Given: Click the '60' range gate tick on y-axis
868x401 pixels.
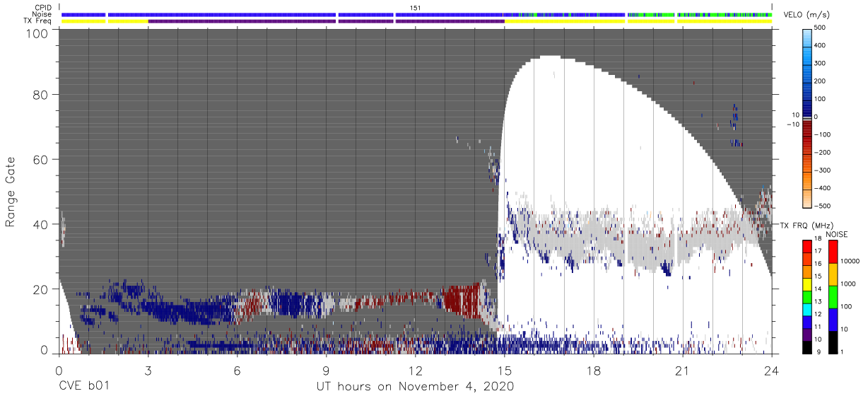Looking at the screenshot, I should click(x=40, y=160).
